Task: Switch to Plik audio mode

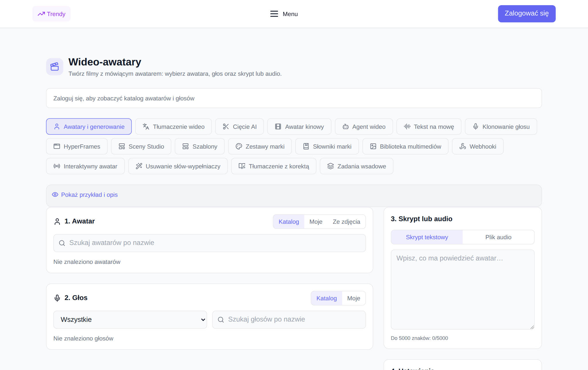Action: [498, 237]
